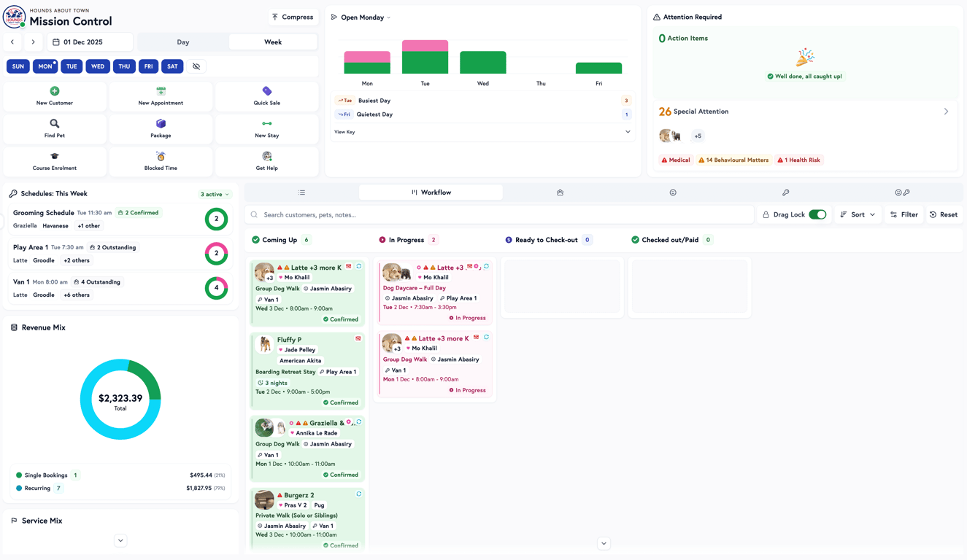Toggle the TUE day filter
Screen dimensions: 967x560
(72, 66)
